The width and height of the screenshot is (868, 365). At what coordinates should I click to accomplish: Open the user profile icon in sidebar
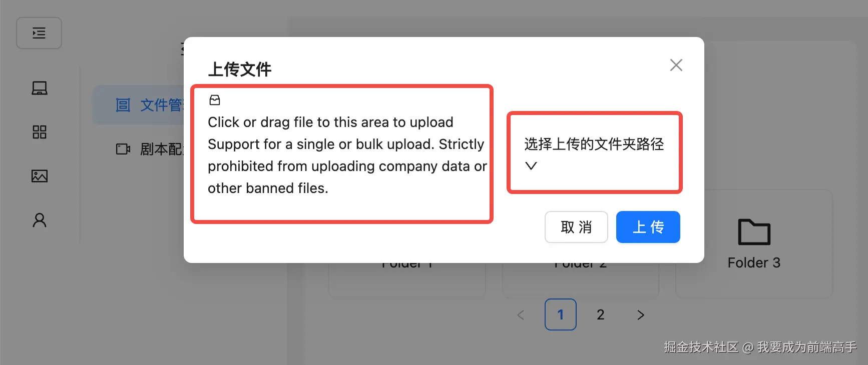(x=40, y=220)
